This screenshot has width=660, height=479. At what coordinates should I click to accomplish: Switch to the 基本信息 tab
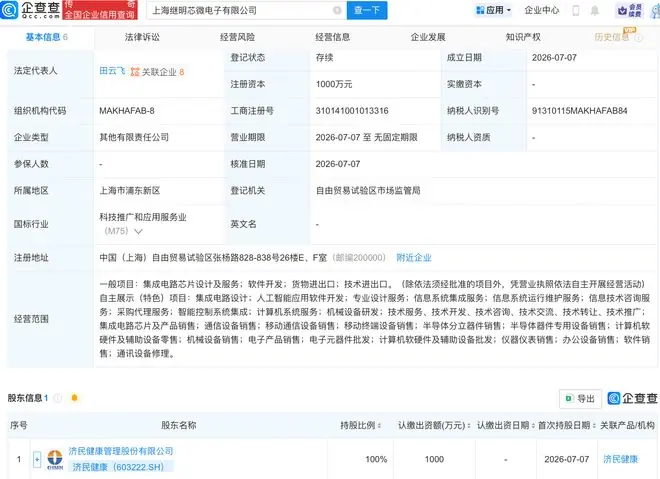47,37
